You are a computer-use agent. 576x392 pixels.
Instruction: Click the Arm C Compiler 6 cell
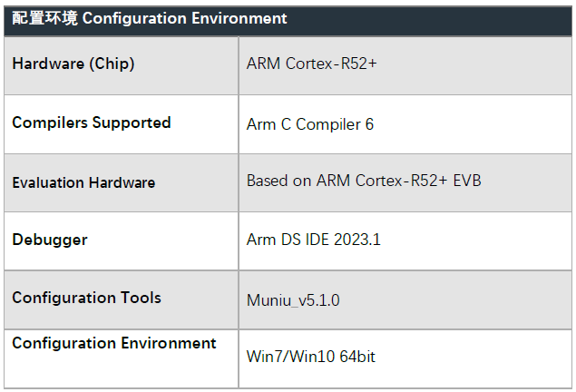[405, 124]
